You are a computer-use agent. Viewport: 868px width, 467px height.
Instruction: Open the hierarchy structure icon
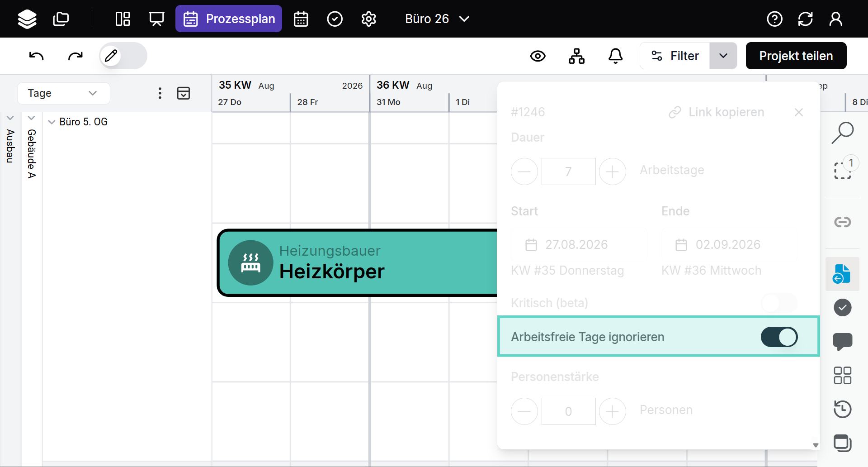[576, 56]
